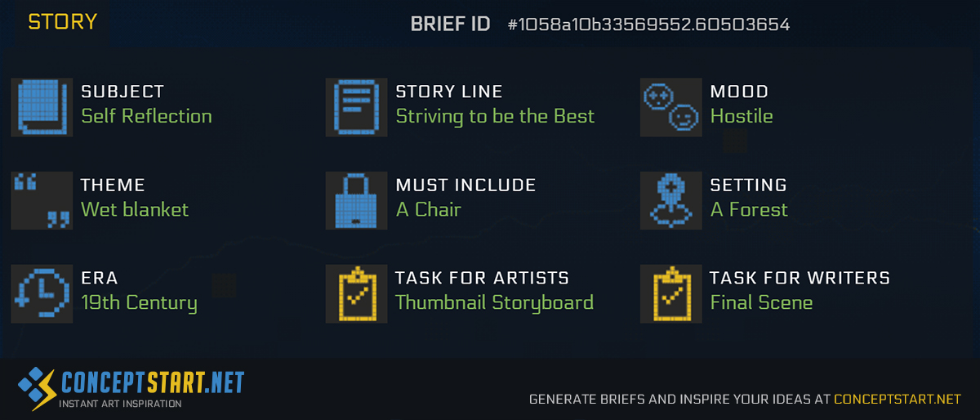Open the conceptstart.net link in footer

tap(898, 400)
